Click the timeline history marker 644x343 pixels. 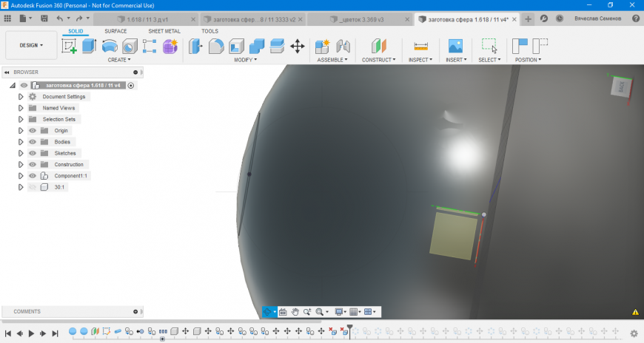click(350, 330)
